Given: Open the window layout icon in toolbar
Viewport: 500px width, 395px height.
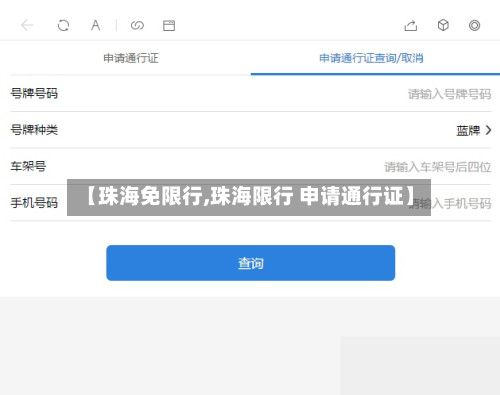Looking at the screenshot, I should click(169, 26).
